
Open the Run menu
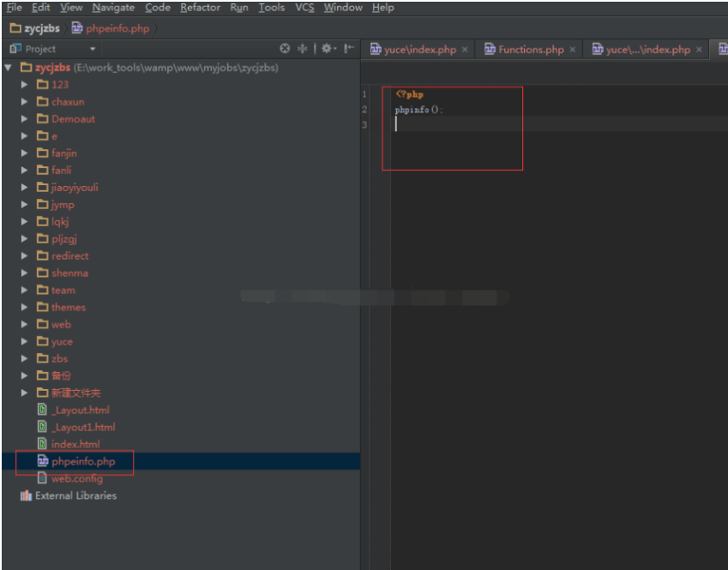239,8
